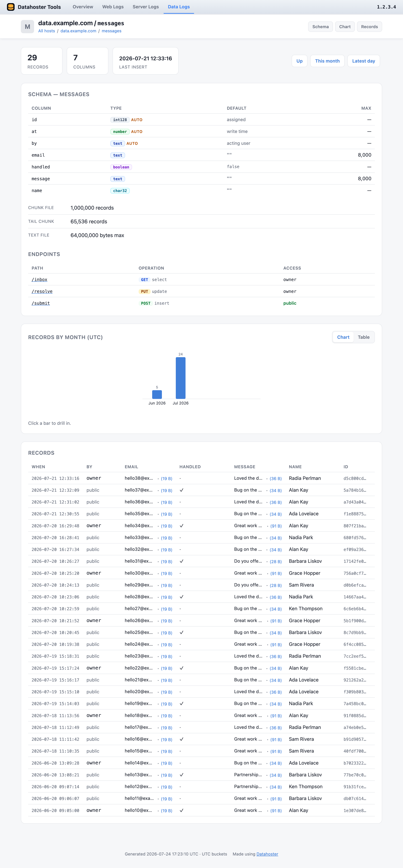Click the record ID 1e307de8…

(355, 810)
